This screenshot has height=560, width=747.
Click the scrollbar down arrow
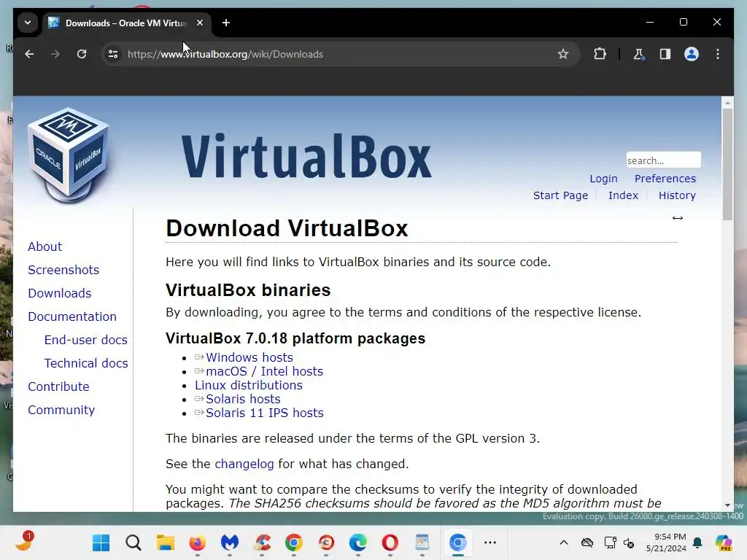[x=727, y=505]
